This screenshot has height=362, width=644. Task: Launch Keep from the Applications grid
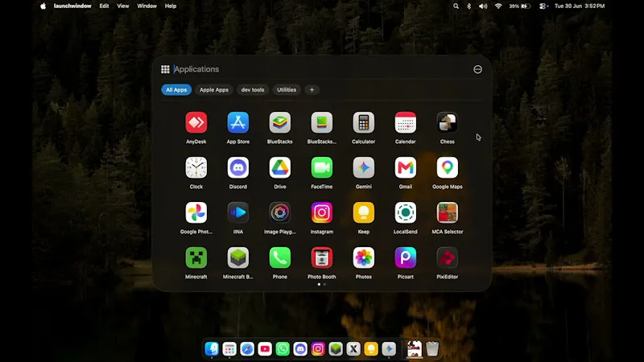click(x=364, y=213)
